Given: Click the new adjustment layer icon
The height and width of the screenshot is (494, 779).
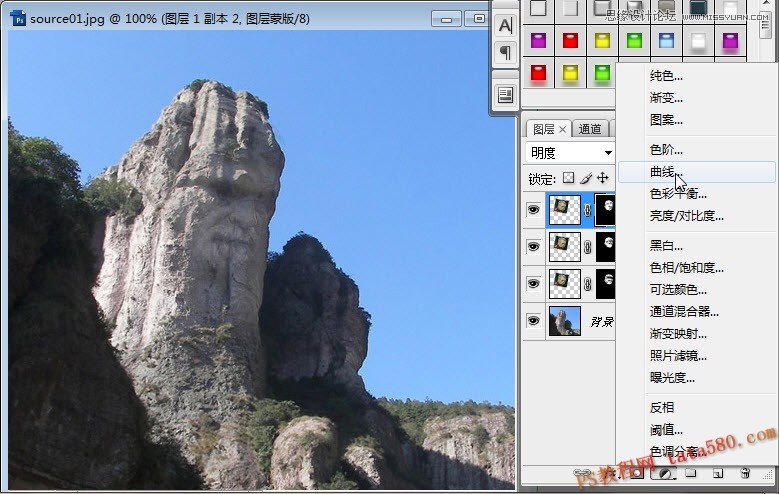Looking at the screenshot, I should (x=664, y=473).
